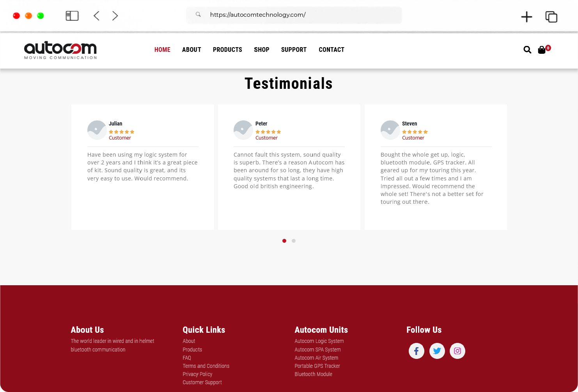This screenshot has width=578, height=392.
Task: Click the site search magnifier icon
Action: pos(527,49)
